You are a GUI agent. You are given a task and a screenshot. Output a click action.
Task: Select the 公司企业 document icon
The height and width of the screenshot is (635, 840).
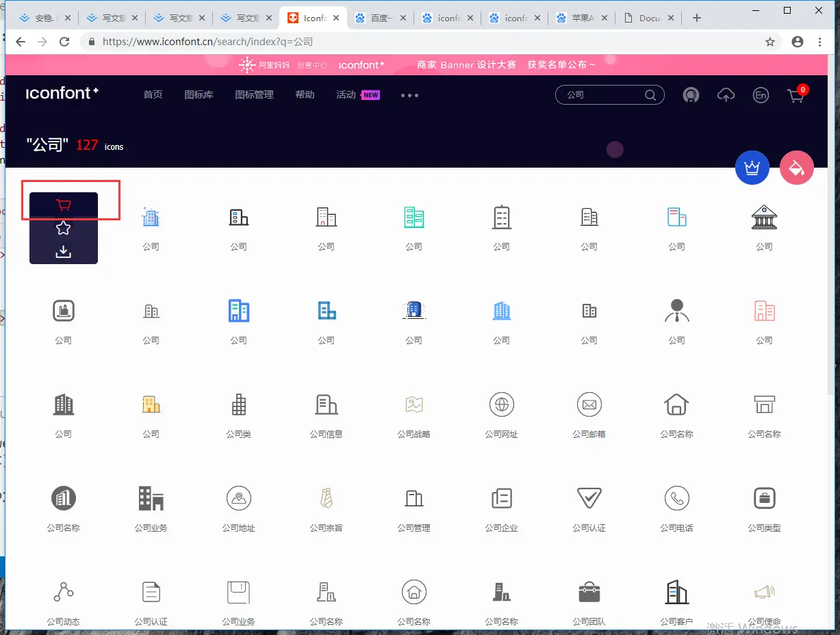coord(501,499)
